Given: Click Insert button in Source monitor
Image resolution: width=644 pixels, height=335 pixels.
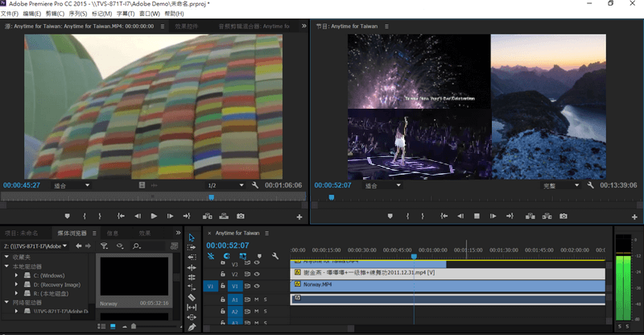Looking at the screenshot, I should [208, 216].
